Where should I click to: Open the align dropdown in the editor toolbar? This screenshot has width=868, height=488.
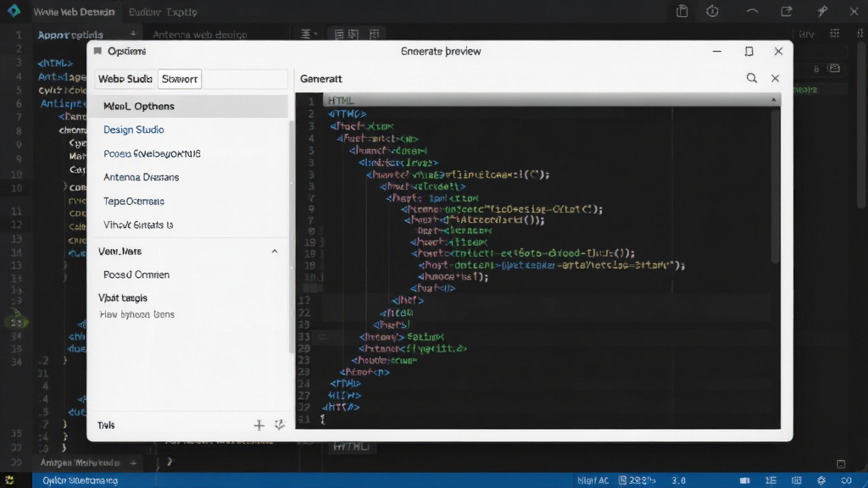pos(309,34)
